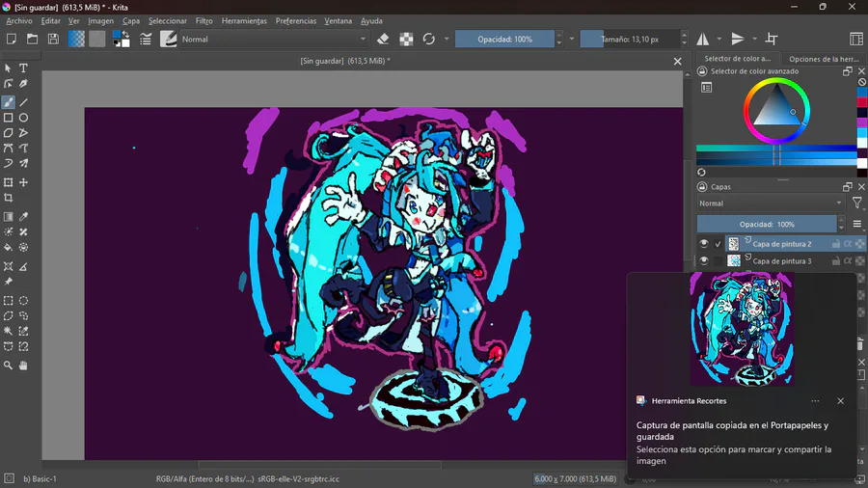The image size is (868, 488).
Task: Expand the dropdown arrow after reload preset
Action: pos(447,39)
